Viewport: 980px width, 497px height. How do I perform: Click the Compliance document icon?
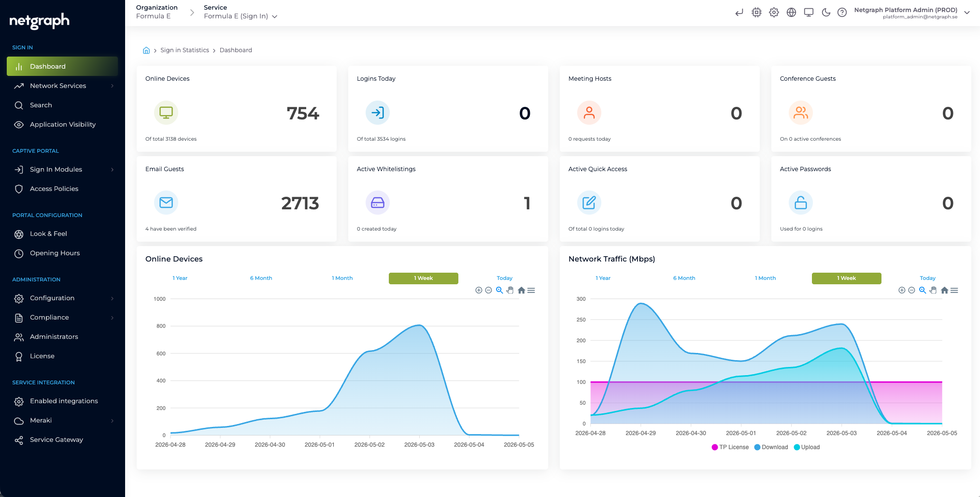point(19,318)
